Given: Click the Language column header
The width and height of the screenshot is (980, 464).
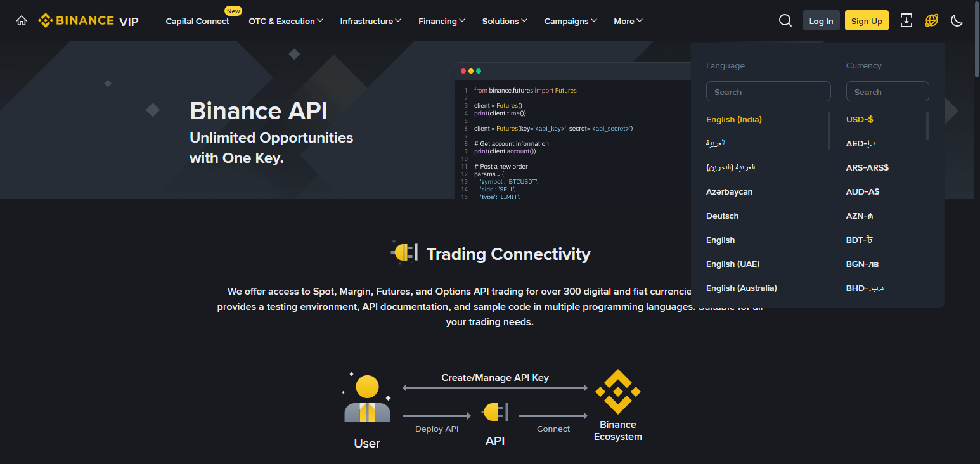Looking at the screenshot, I should [x=725, y=66].
